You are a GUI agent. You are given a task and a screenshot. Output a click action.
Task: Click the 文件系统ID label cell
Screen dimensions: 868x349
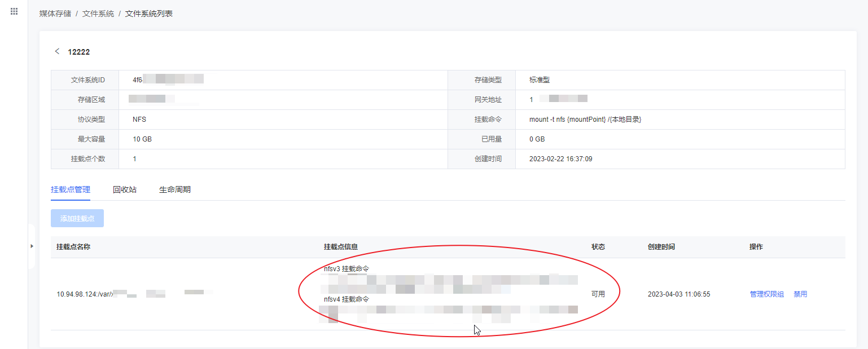click(x=85, y=80)
